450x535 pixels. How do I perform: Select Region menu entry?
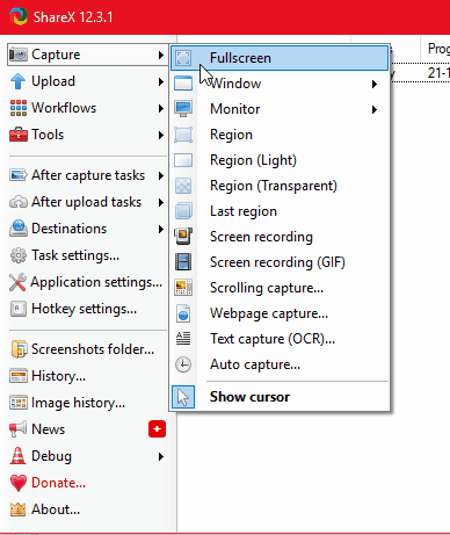click(280, 134)
